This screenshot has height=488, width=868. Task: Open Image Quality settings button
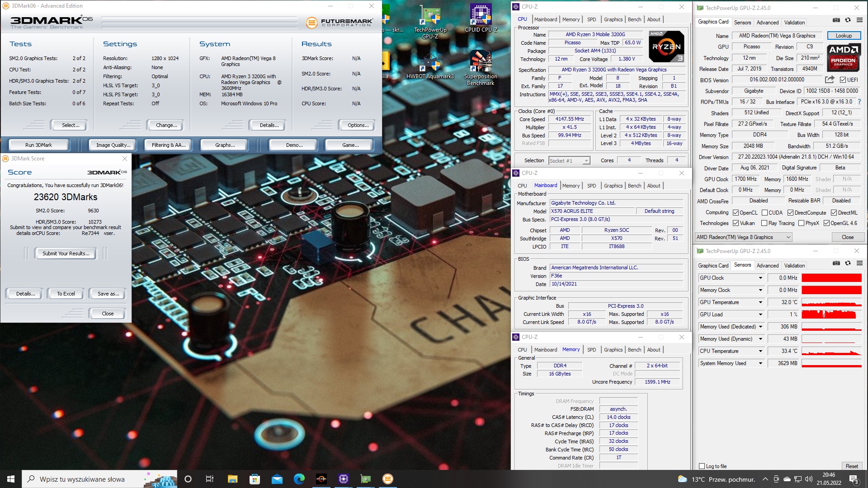(113, 145)
